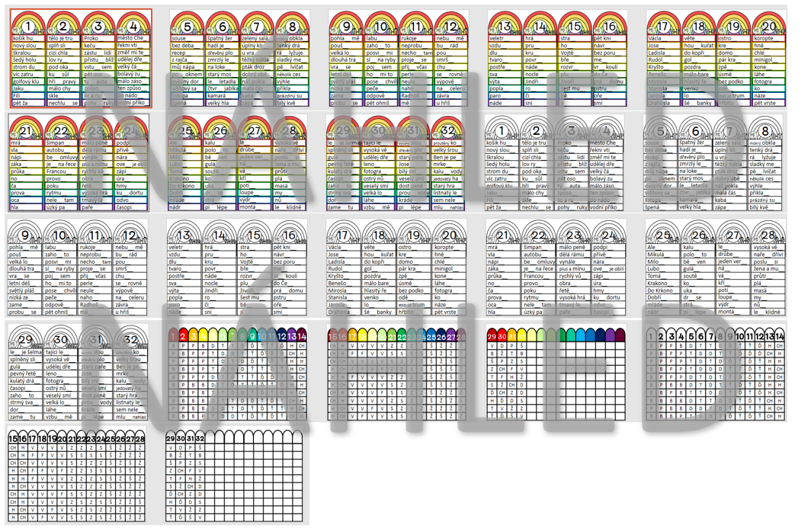811x532 pixels.
Task: Click "u hřiš" on colored card 12
Action: 443,103
